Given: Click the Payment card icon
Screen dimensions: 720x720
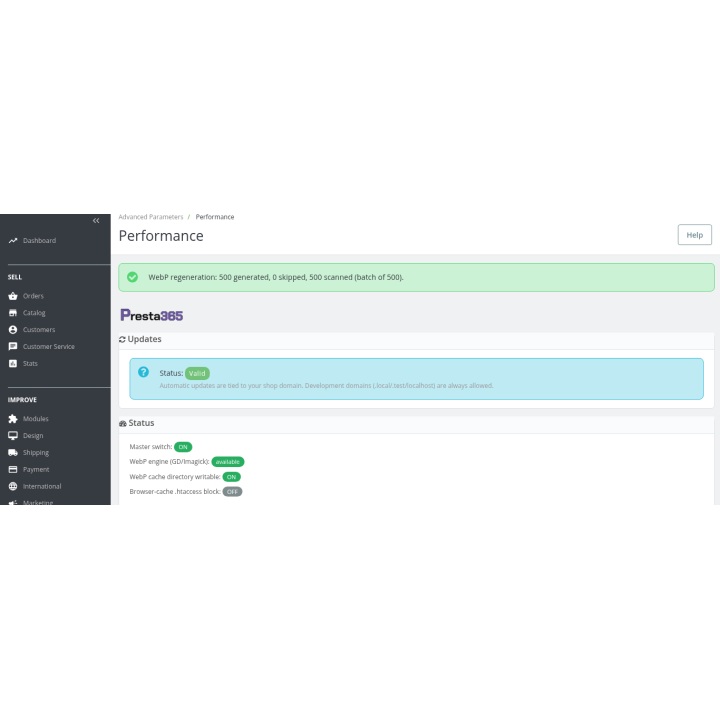Looking at the screenshot, I should (13, 470).
